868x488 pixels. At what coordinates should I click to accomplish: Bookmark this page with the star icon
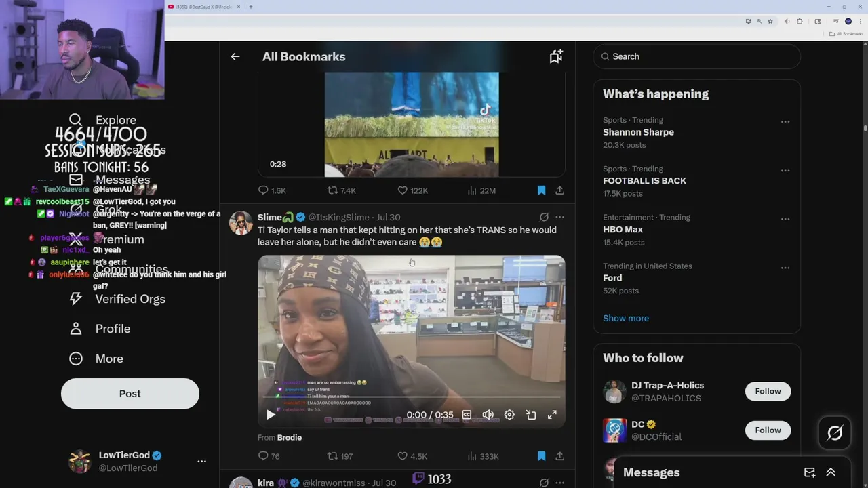[770, 22]
